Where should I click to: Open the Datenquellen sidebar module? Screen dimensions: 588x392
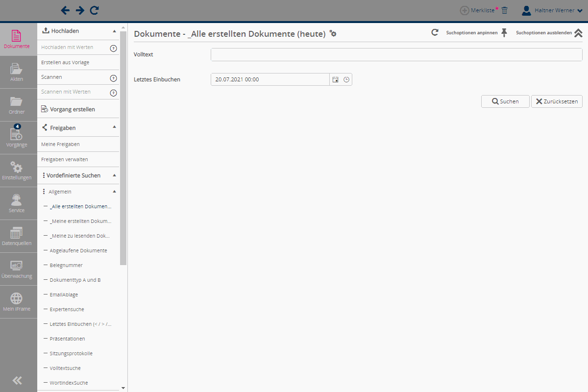(x=17, y=236)
